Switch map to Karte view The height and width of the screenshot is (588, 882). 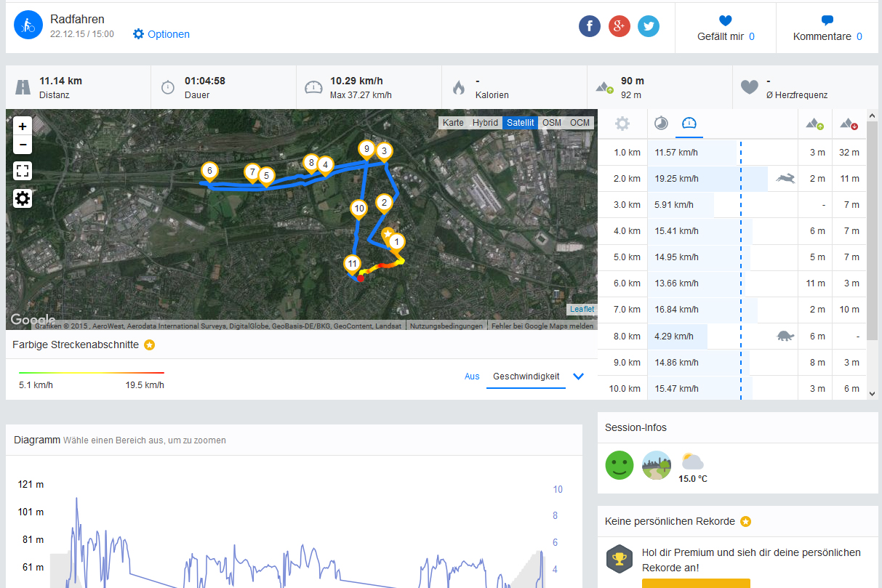(453, 123)
